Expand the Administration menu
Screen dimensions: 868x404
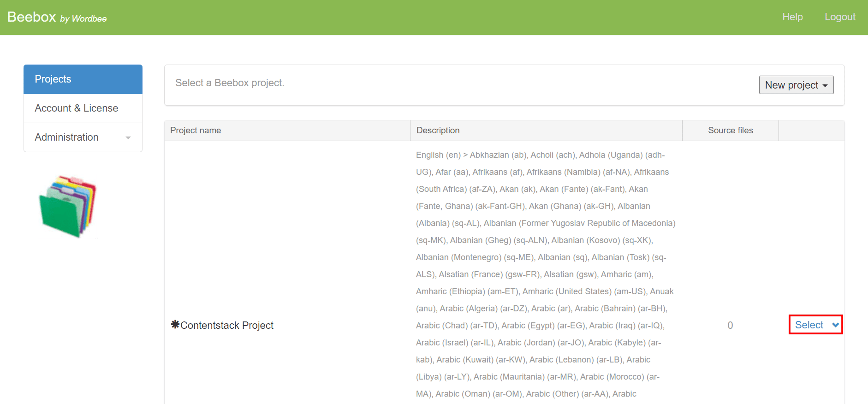(x=83, y=137)
